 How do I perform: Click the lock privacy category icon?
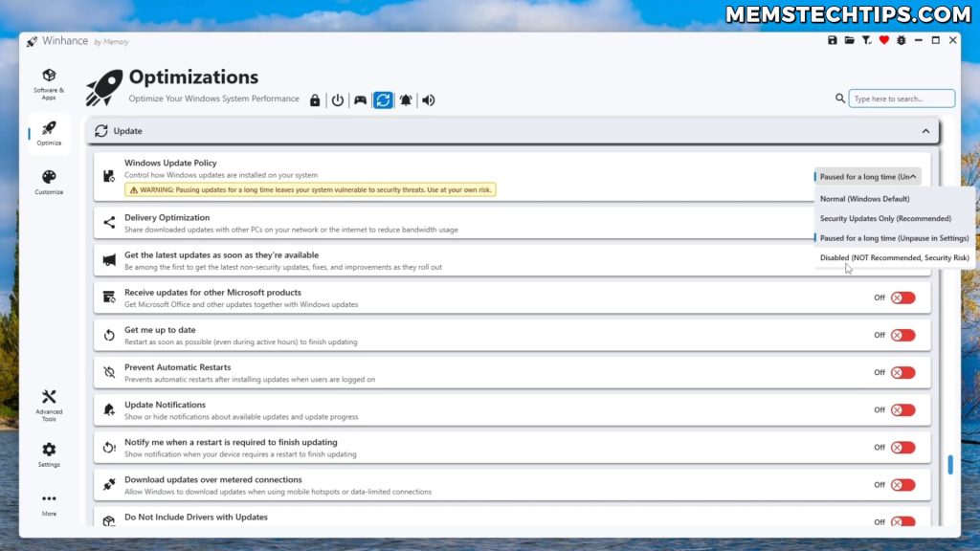(315, 99)
